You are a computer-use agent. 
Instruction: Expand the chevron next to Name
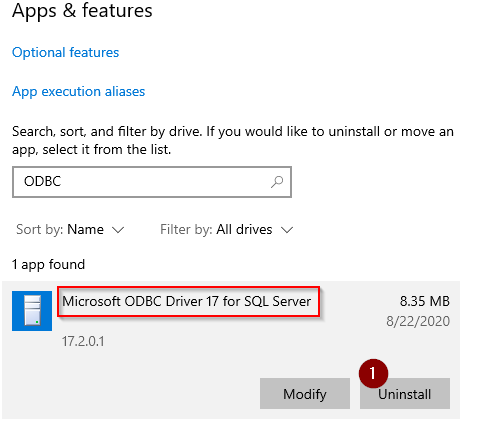point(118,230)
